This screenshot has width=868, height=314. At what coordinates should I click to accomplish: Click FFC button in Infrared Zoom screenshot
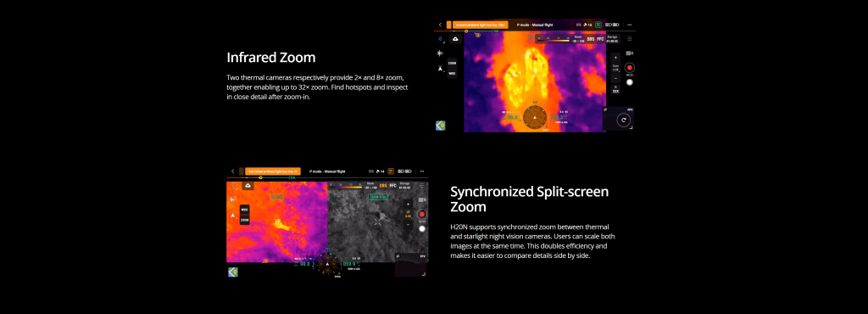click(600, 39)
